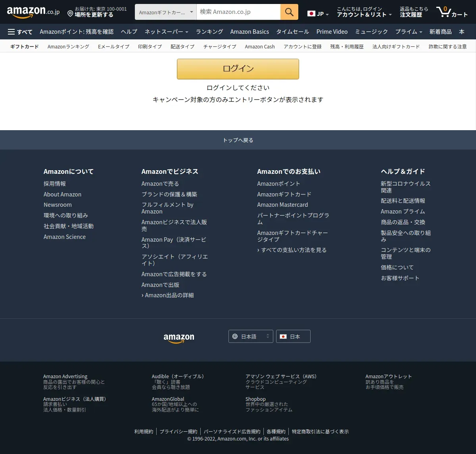The height and width of the screenshot is (454, 476).
Task: Select 詐欺に関する注意 subnav tab
Action: click(x=447, y=47)
